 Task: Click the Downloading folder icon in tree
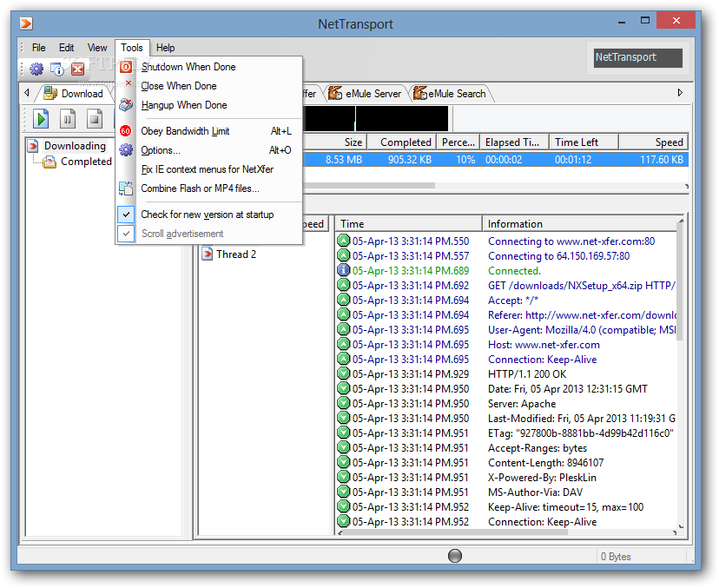coord(33,146)
